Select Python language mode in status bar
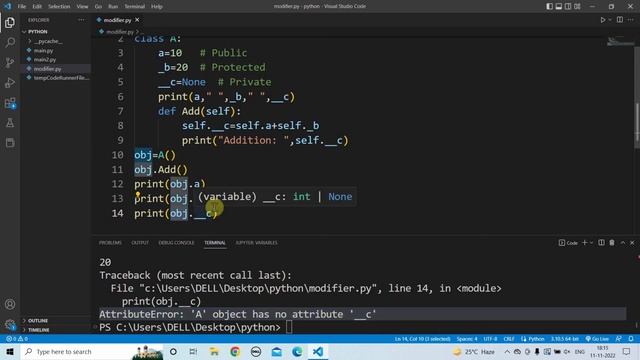This screenshot has width=640, height=360. click(x=533, y=339)
